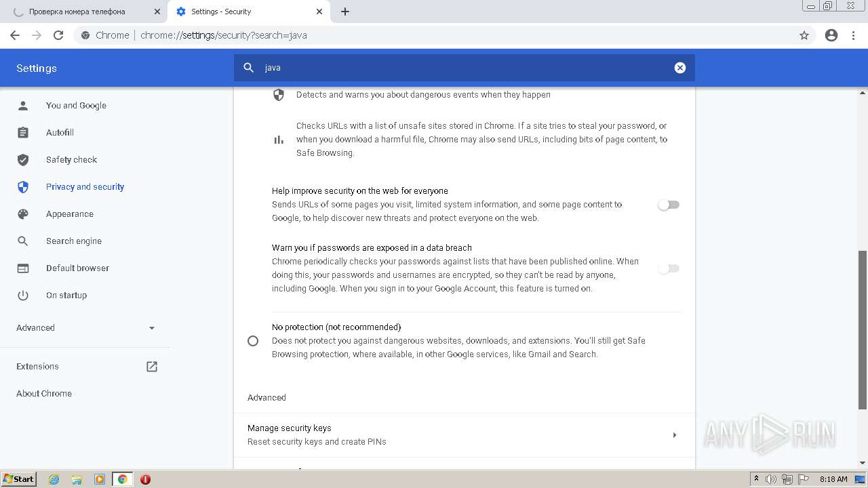Open the Safety check section
The height and width of the screenshot is (488, 868).
(x=71, y=160)
